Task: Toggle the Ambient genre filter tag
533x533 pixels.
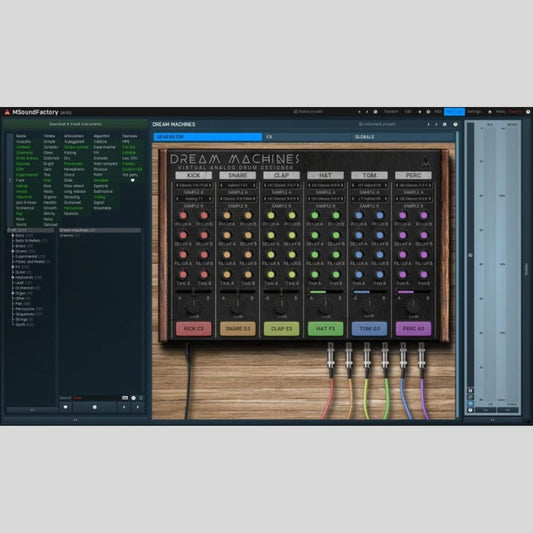Action: (x=23, y=147)
